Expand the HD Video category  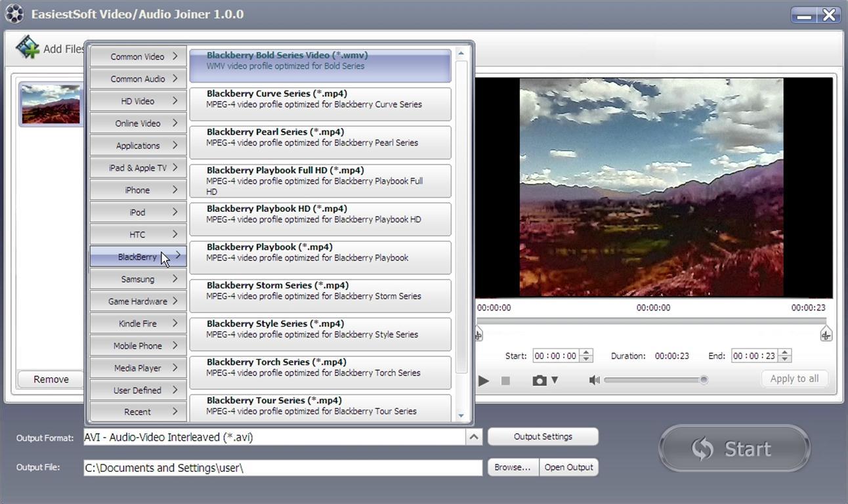click(137, 101)
